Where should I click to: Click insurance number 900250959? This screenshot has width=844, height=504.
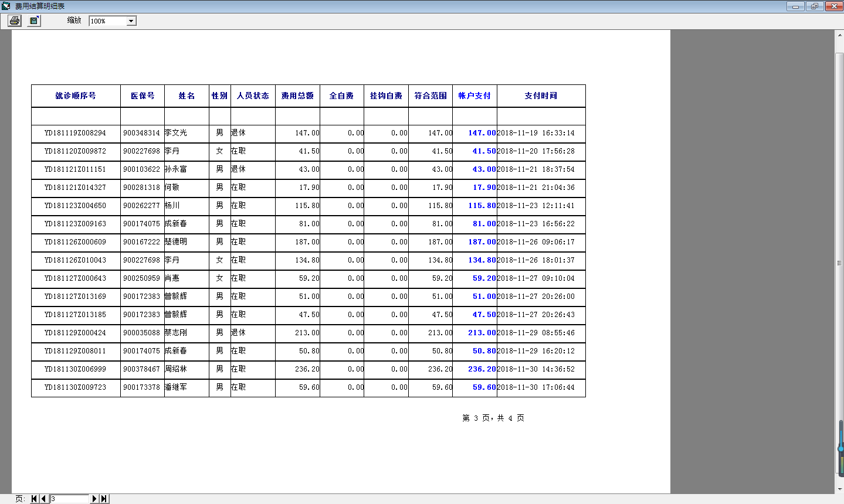[141, 278]
